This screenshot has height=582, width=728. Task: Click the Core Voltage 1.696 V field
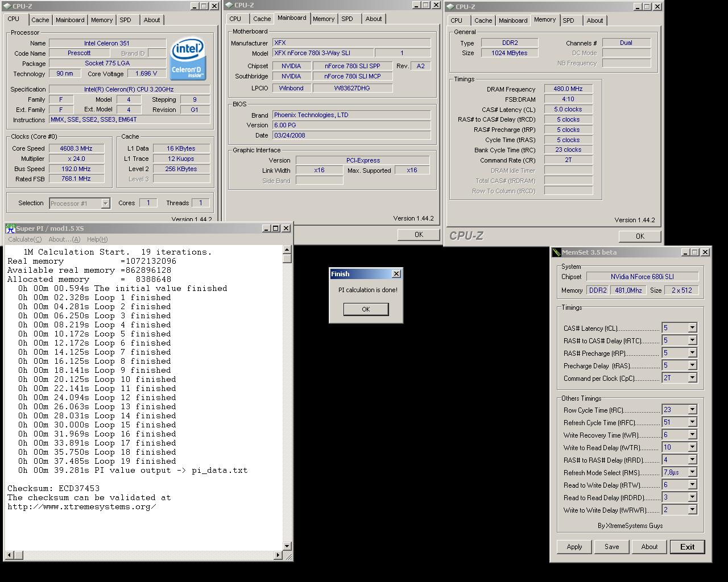click(146, 73)
